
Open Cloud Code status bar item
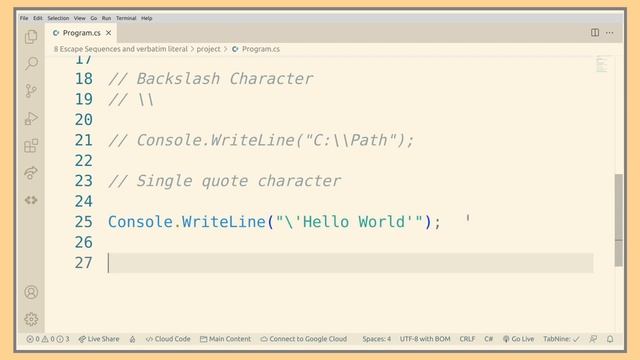pos(168,339)
